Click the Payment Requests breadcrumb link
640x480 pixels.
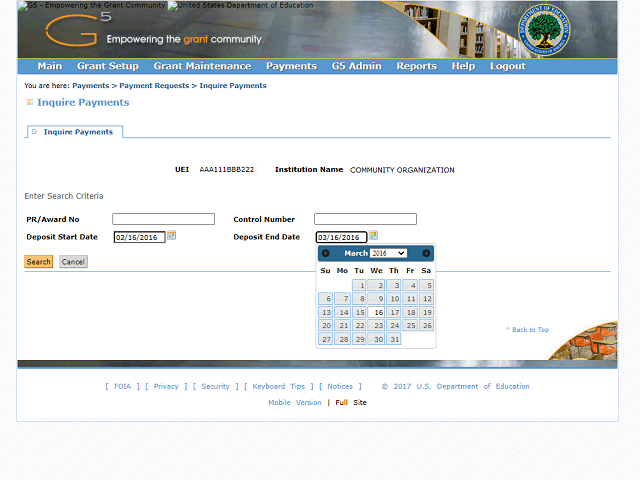[x=154, y=86]
